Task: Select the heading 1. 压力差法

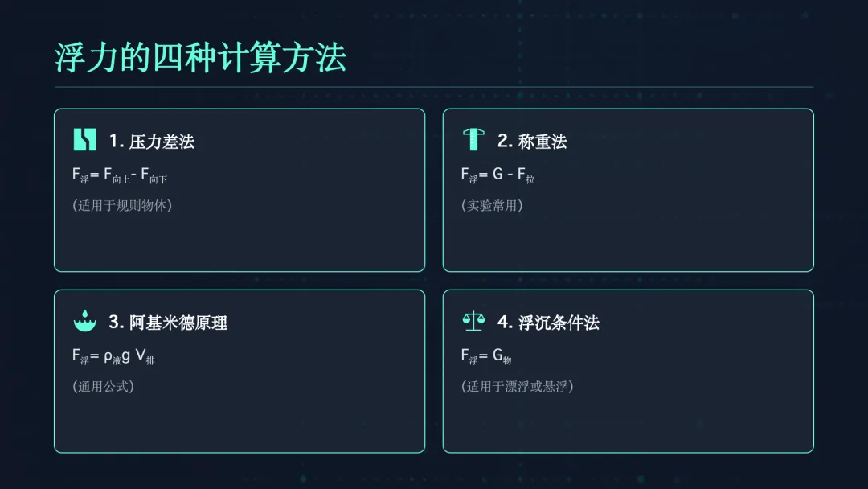Action: 152,142
